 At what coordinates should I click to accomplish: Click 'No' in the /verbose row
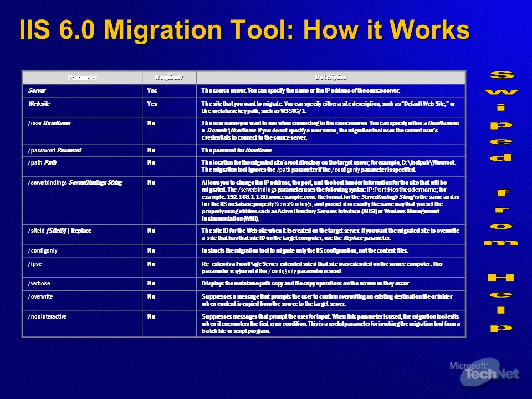click(151, 283)
